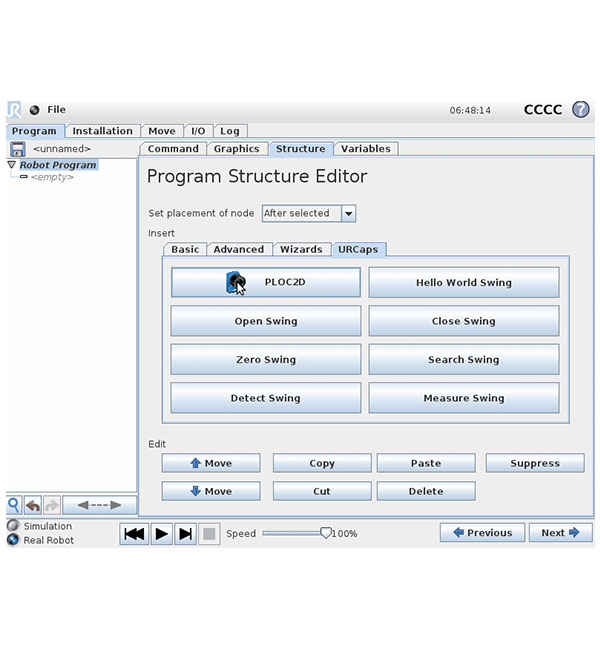
Task: Click the Universal Robots logo icon
Action: pos(14,109)
